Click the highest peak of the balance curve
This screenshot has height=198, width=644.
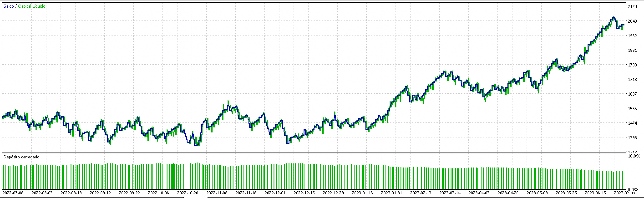click(614, 17)
